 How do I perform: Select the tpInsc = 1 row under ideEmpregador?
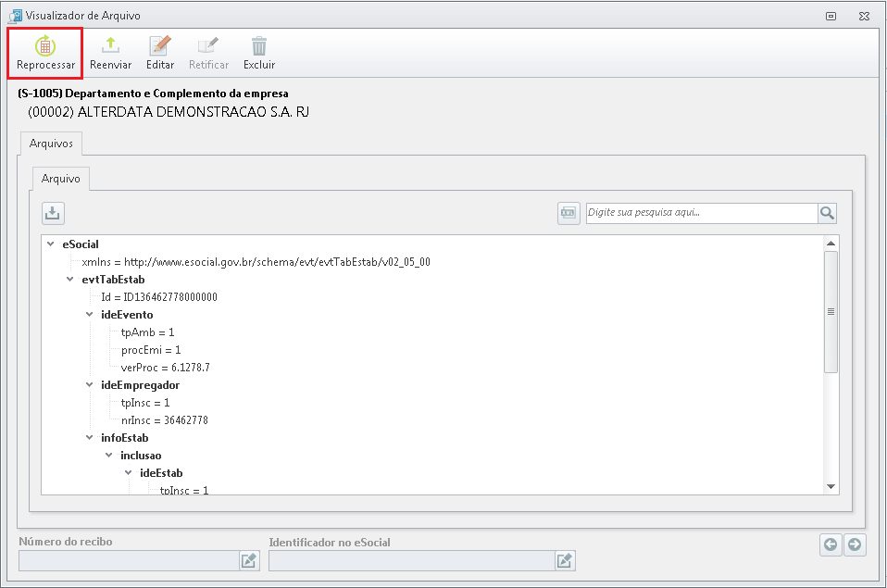click(144, 403)
